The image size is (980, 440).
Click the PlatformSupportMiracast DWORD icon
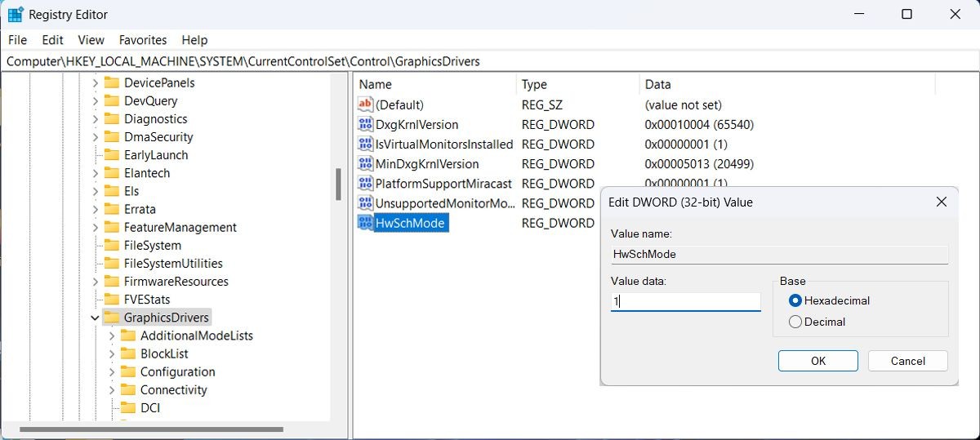click(x=365, y=183)
